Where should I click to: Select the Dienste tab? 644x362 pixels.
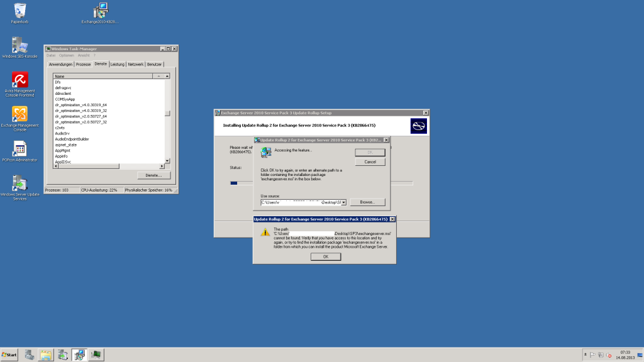coord(101,63)
